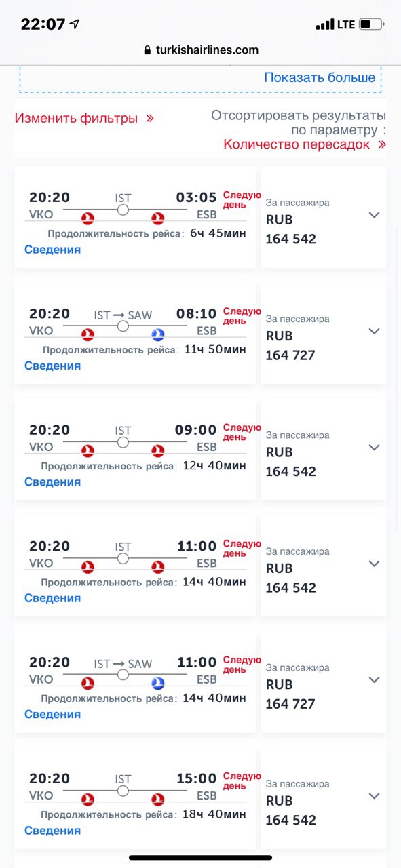Tap the lock icon beside turkishairlines.com
Viewport: 401px width, 868px height.
(x=147, y=50)
